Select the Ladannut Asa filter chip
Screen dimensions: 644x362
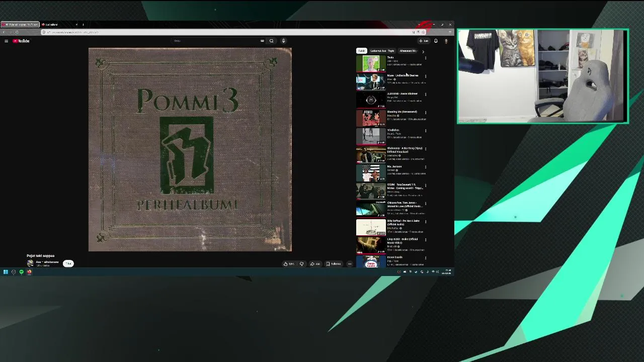378,51
